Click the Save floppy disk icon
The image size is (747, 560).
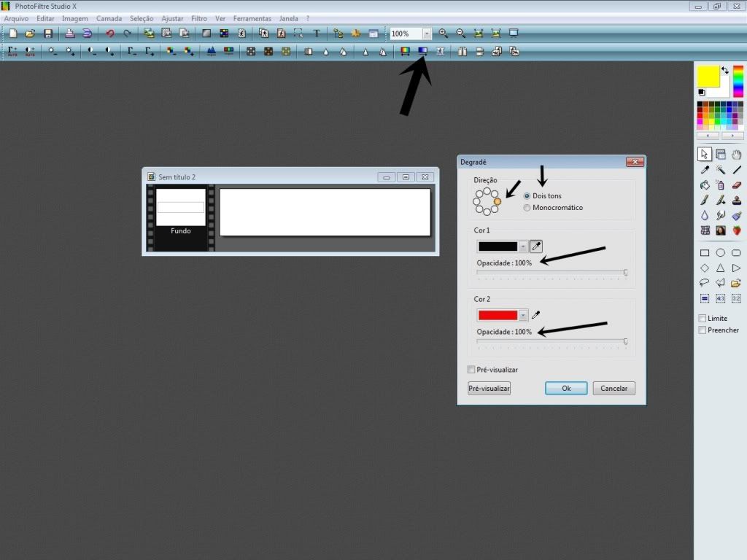[x=48, y=34]
